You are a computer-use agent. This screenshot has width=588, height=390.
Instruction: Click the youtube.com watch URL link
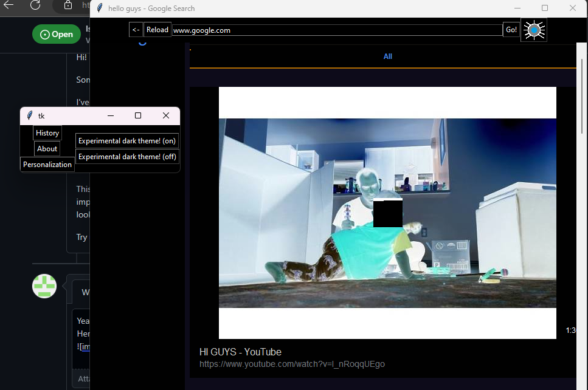click(x=292, y=364)
